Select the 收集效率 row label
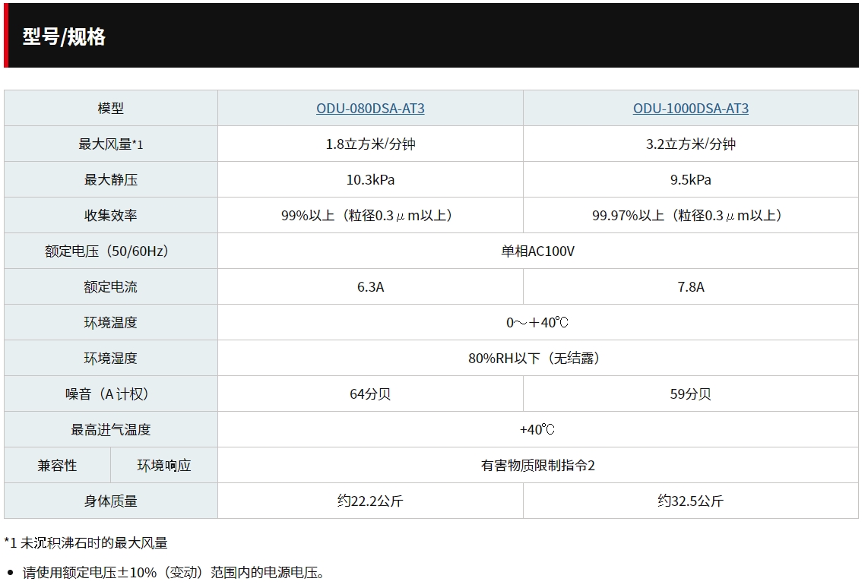 pos(111,216)
